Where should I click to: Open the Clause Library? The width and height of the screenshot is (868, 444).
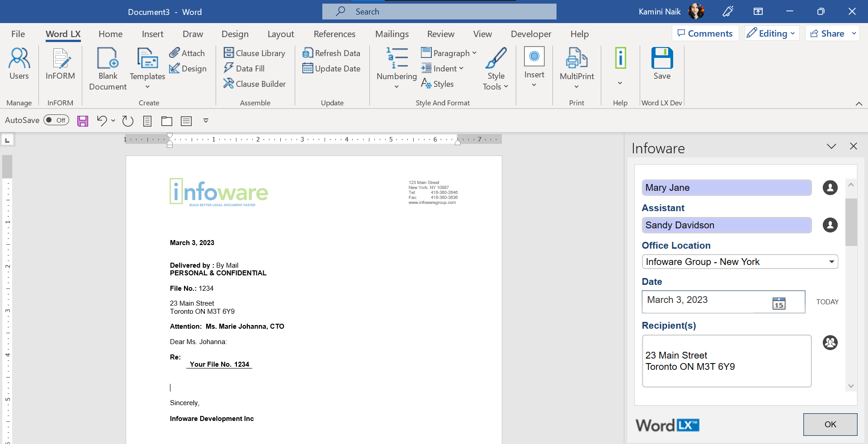click(x=255, y=53)
